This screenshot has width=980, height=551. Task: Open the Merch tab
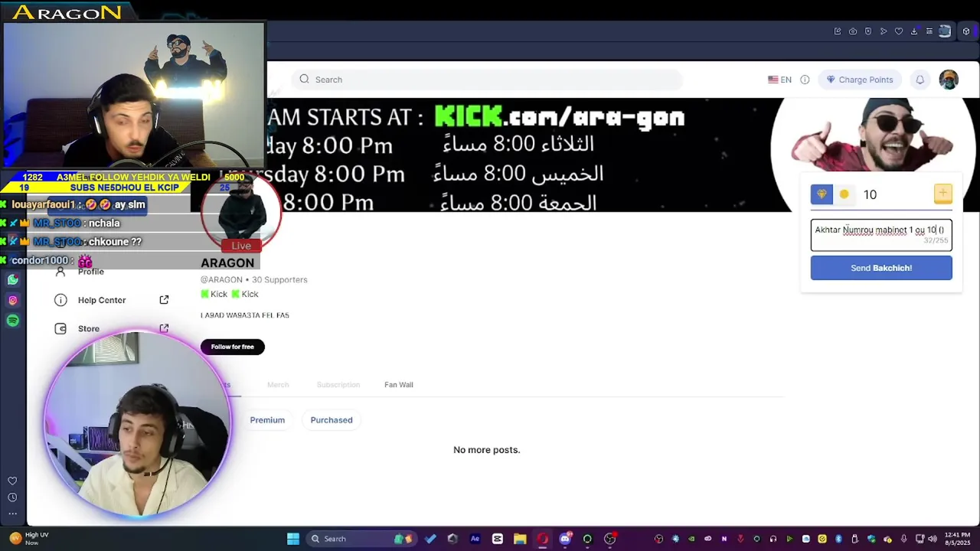point(278,385)
